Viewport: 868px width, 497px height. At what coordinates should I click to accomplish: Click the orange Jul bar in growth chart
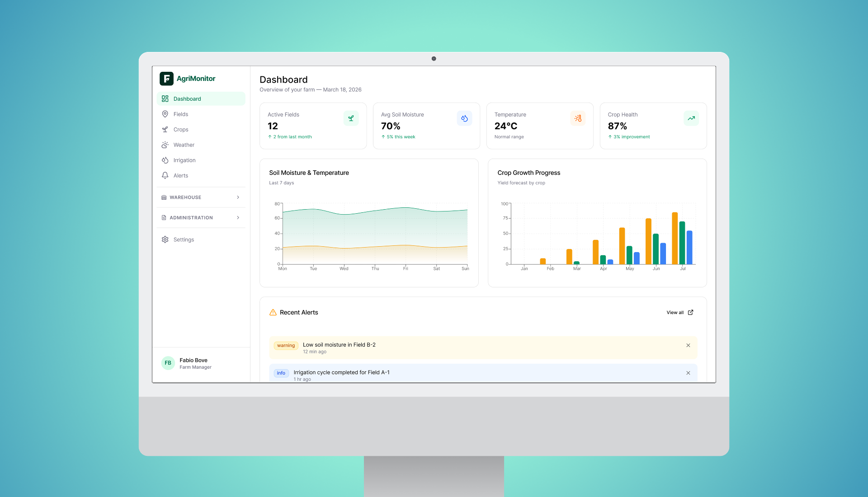[675, 239]
